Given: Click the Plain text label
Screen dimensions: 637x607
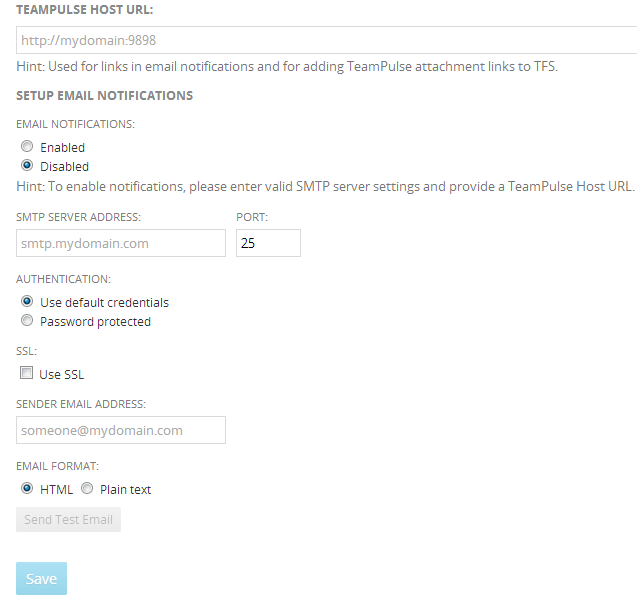Looking at the screenshot, I should 126,490.
